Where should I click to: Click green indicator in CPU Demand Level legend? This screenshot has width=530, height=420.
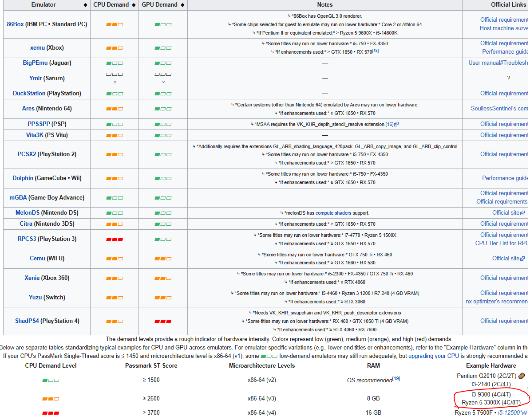click(x=51, y=380)
